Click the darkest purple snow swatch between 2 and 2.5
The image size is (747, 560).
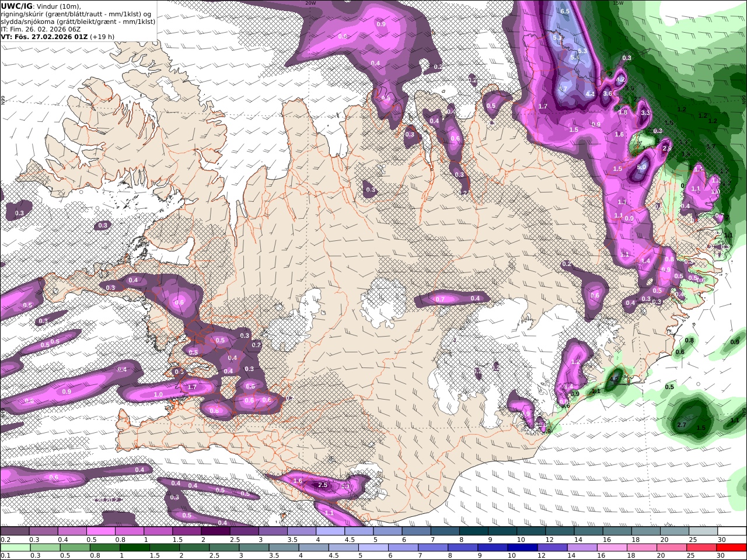pos(215,531)
